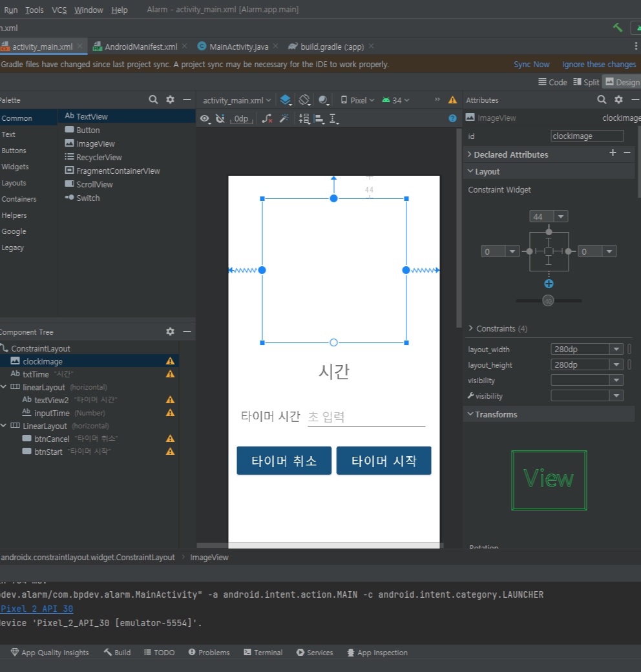Click the Make Project hammer icon
Screen dimensions: 641x672
click(618, 28)
